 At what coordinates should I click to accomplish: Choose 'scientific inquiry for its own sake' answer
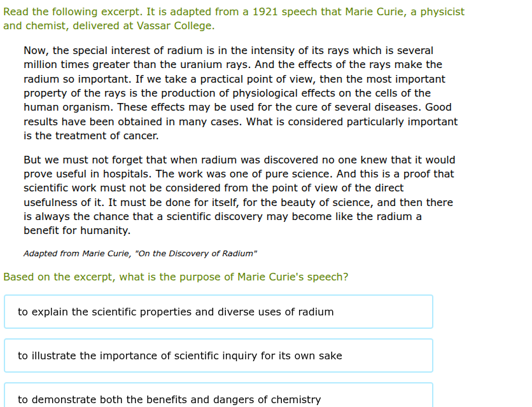tap(218, 355)
